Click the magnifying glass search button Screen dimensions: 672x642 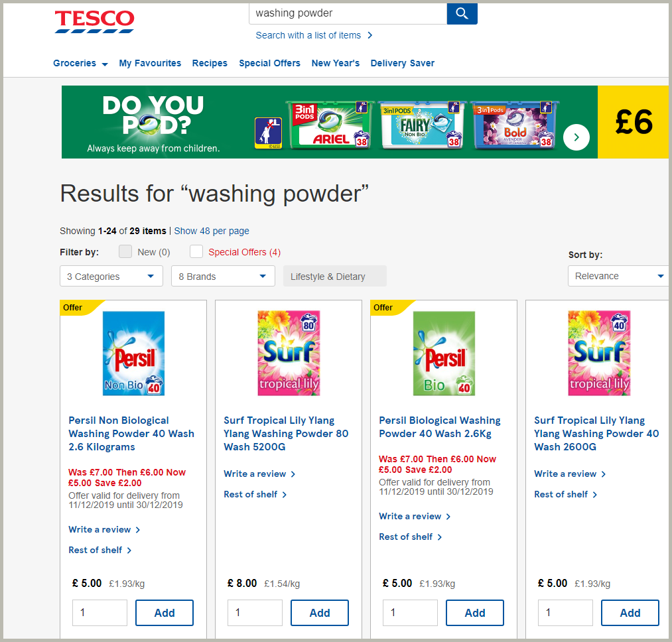pos(462,13)
